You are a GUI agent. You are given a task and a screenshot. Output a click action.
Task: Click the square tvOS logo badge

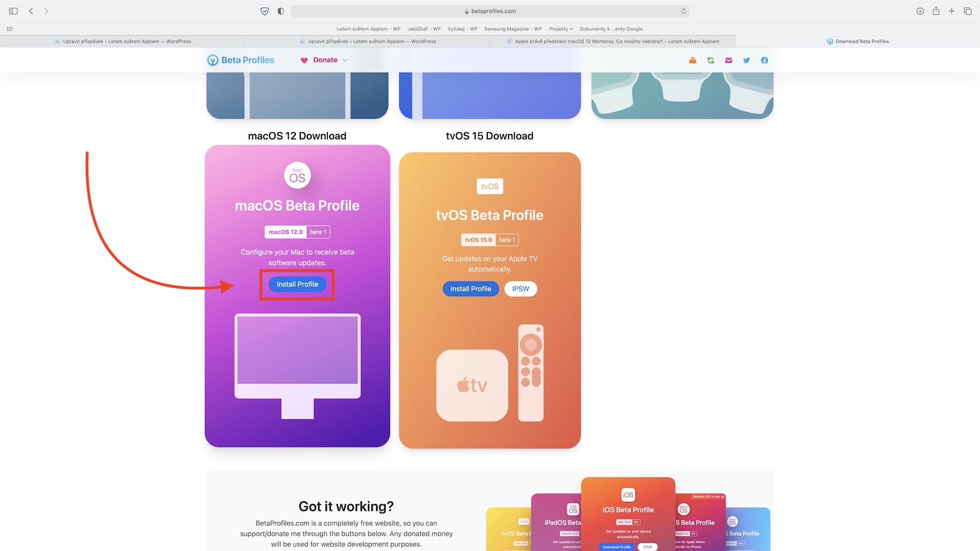[490, 186]
